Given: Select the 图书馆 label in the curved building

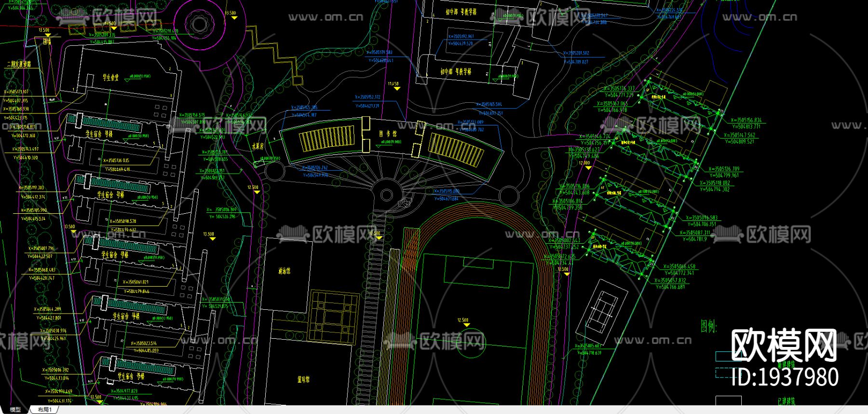Looking at the screenshot, I should pyautogui.click(x=388, y=134).
